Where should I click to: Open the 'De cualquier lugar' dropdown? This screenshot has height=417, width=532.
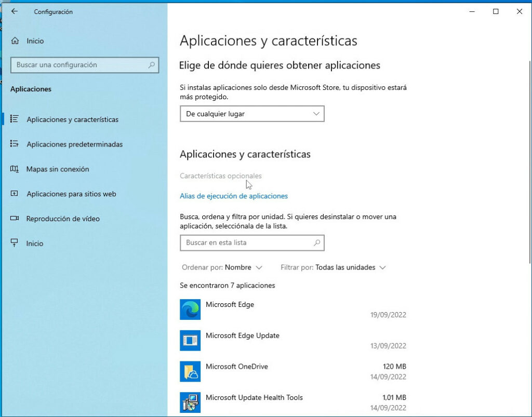[x=252, y=114]
